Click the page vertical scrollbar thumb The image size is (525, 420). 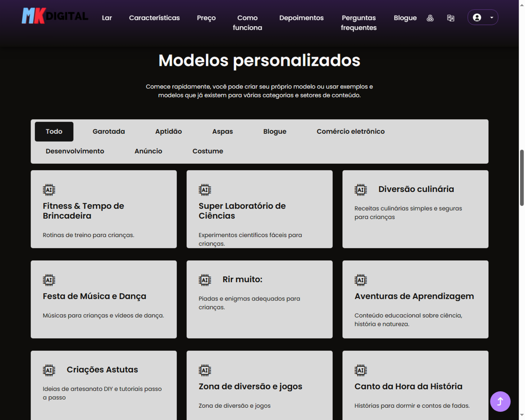(x=522, y=178)
